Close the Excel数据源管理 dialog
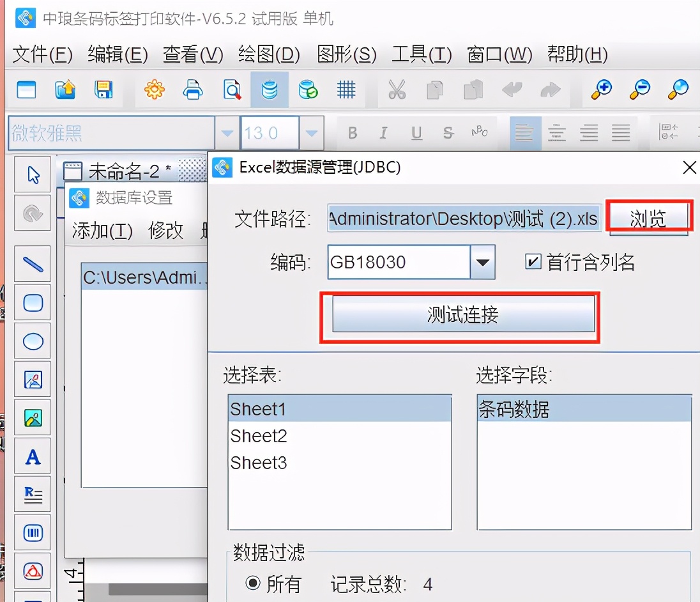The image size is (700, 602). pos(689,167)
